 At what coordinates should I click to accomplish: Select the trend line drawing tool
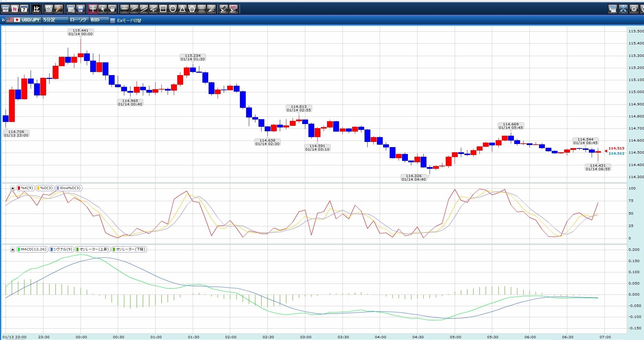134,9
